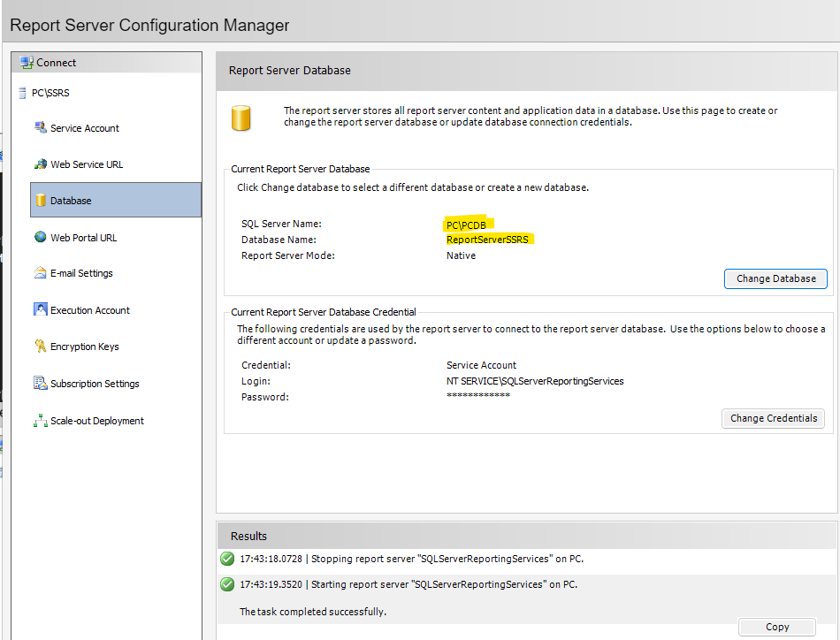Switch to the Web Portal URL page
The image size is (840, 640).
click(x=84, y=238)
